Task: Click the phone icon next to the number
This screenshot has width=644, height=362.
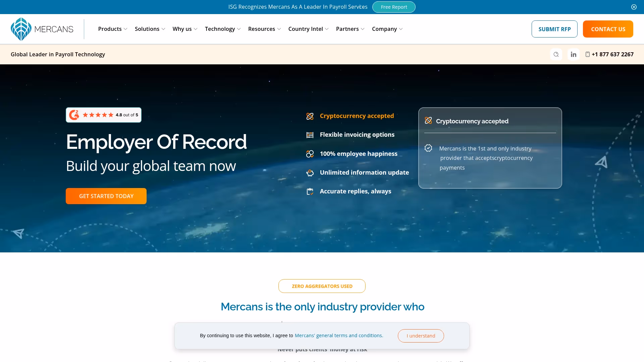Action: pyautogui.click(x=588, y=54)
